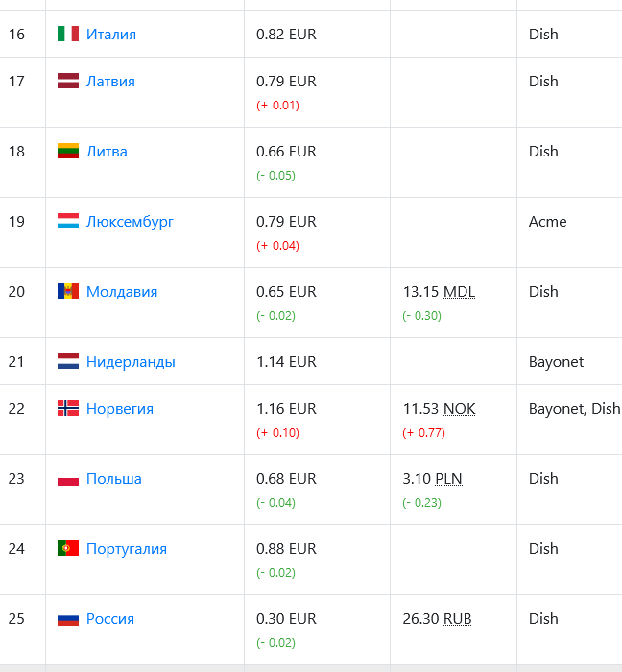Click the Netherlands flag icon
This screenshot has height=672, width=622.
(x=68, y=361)
